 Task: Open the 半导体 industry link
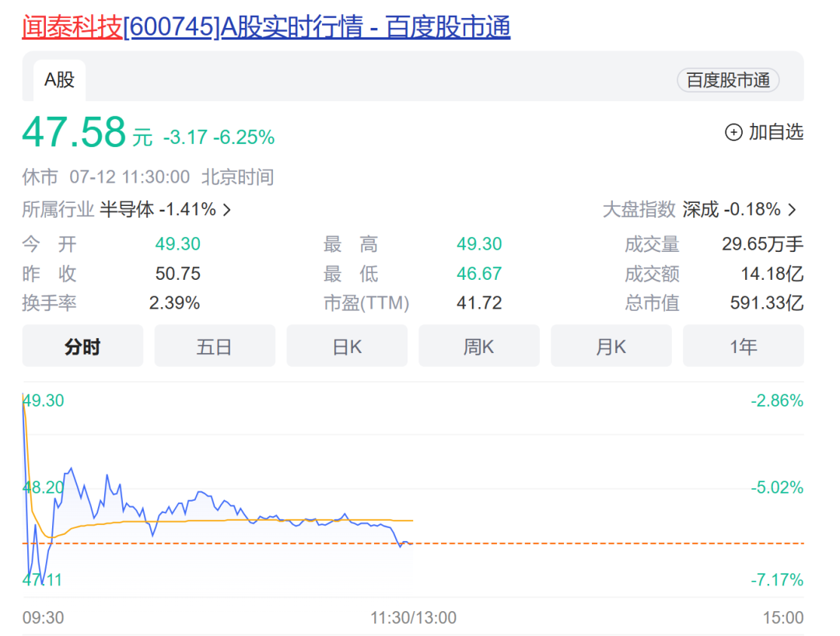(x=158, y=209)
